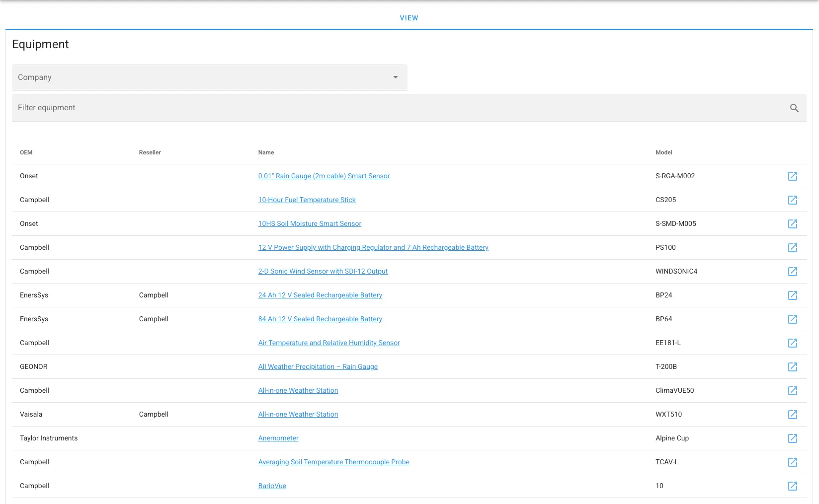Viewport: 819px width, 504px height.
Task: Select the PS100 model cell
Action: [666, 247]
